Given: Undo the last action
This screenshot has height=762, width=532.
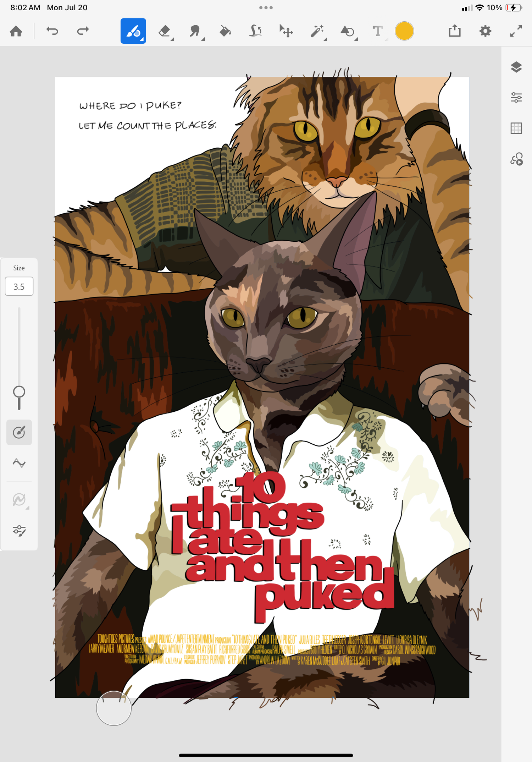Looking at the screenshot, I should [x=52, y=31].
